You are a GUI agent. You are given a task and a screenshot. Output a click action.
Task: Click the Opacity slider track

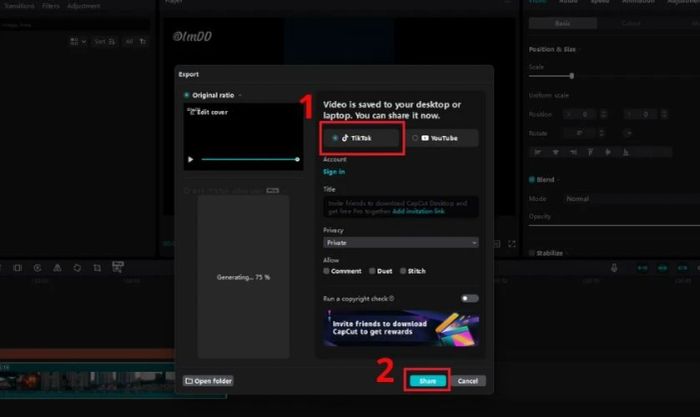(x=614, y=225)
